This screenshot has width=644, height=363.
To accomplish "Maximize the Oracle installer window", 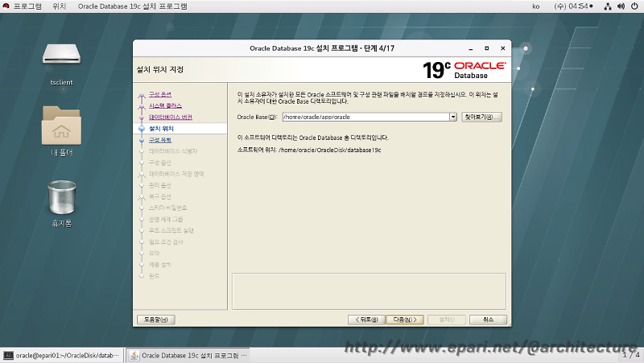I will point(487,48).
